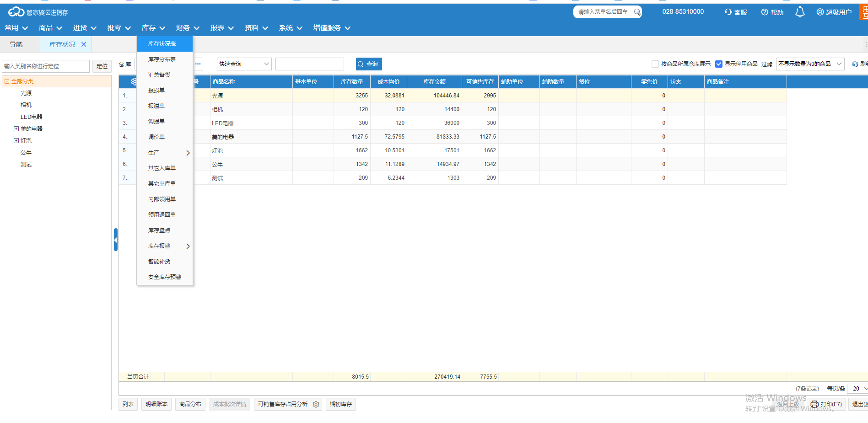Screen dimensions: 868x423
Task: Click the cloud logo icon in header
Action: point(16,12)
